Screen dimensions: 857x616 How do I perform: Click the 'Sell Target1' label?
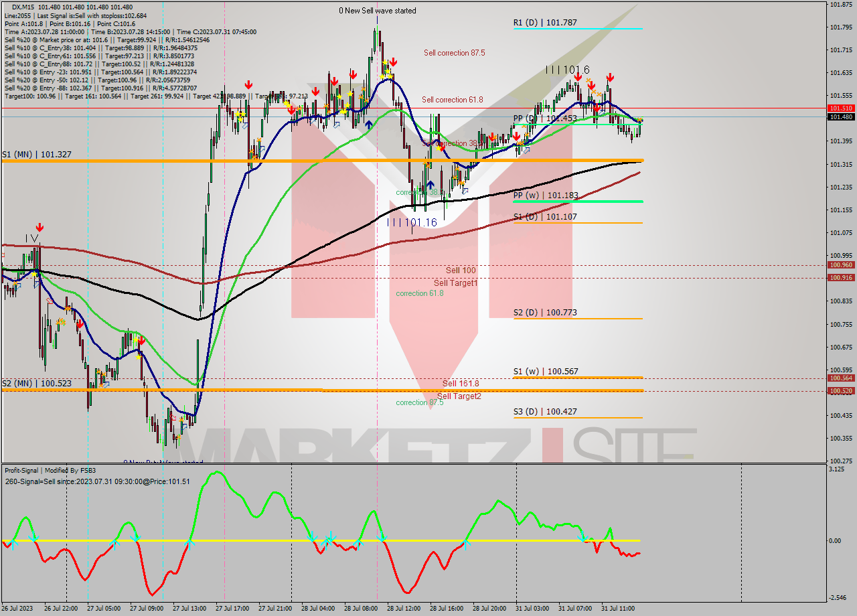456,283
